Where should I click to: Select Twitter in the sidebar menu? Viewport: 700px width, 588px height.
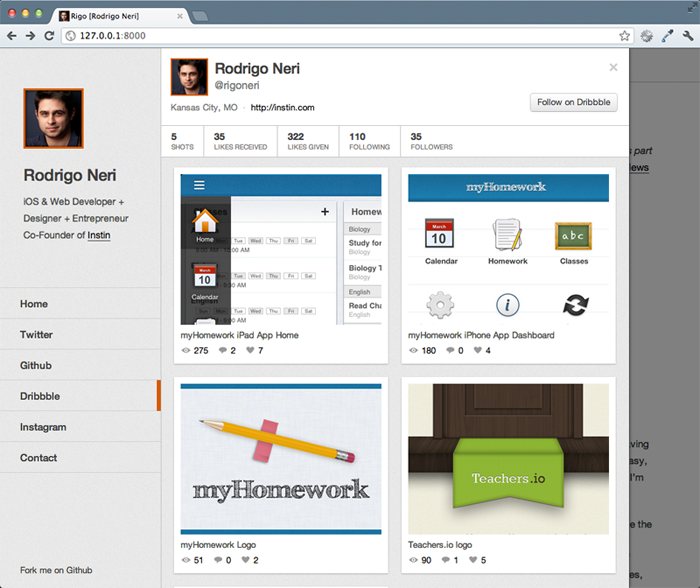tap(80, 334)
